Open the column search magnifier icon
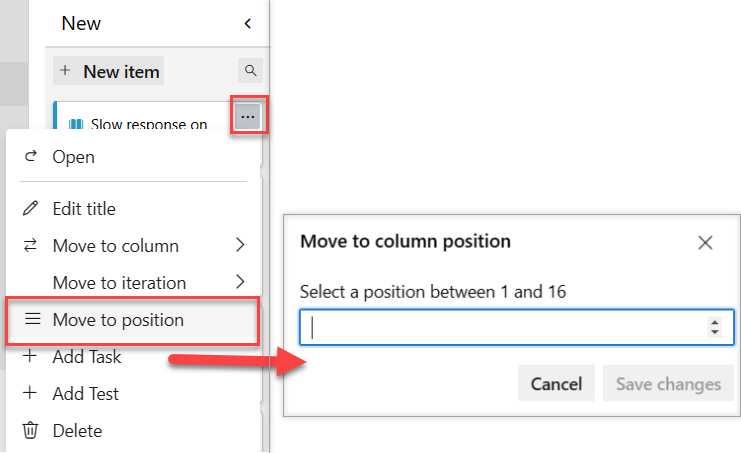Viewport: 741px width, 453px height. (x=250, y=70)
